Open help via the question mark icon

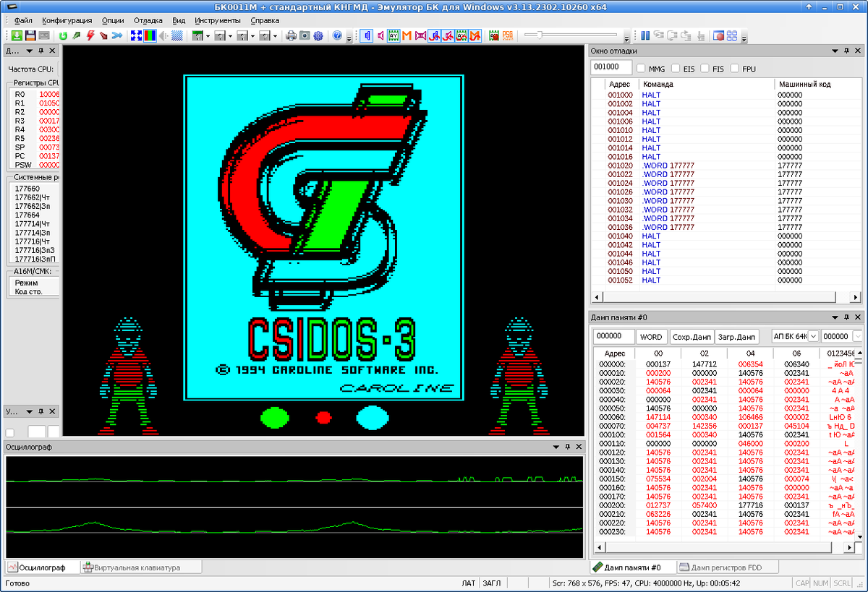[337, 35]
